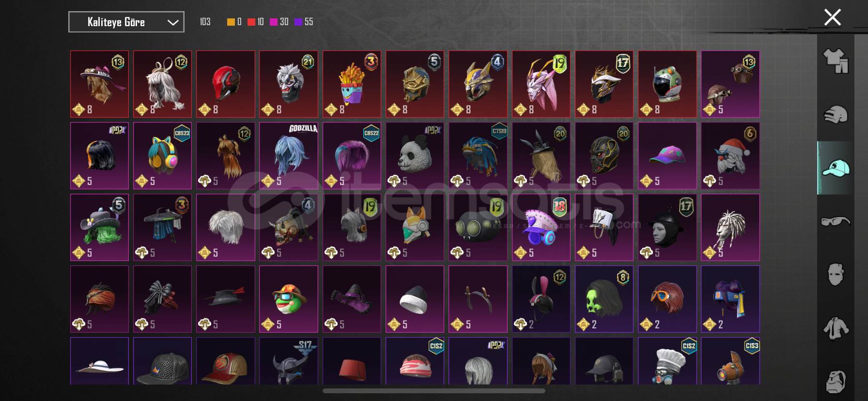The height and width of the screenshot is (401, 868).
Task: Click the pink quality count indicator
Action: coord(279,22)
